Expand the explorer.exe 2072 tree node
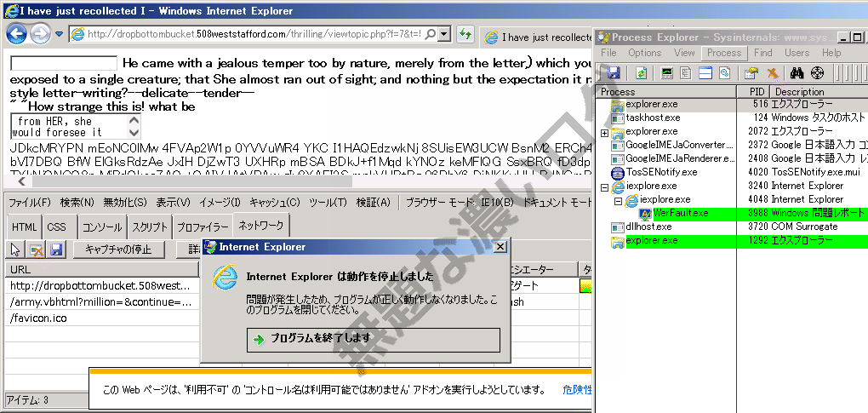868x413 pixels. (x=604, y=132)
